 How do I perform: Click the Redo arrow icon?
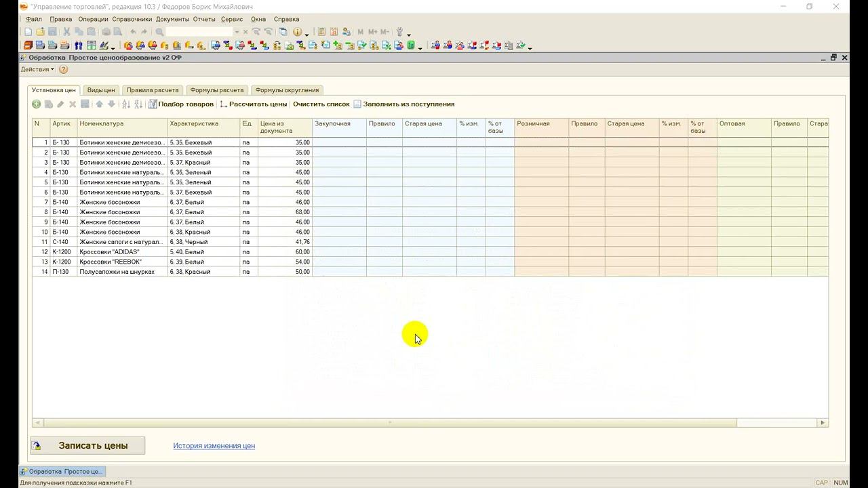click(144, 32)
